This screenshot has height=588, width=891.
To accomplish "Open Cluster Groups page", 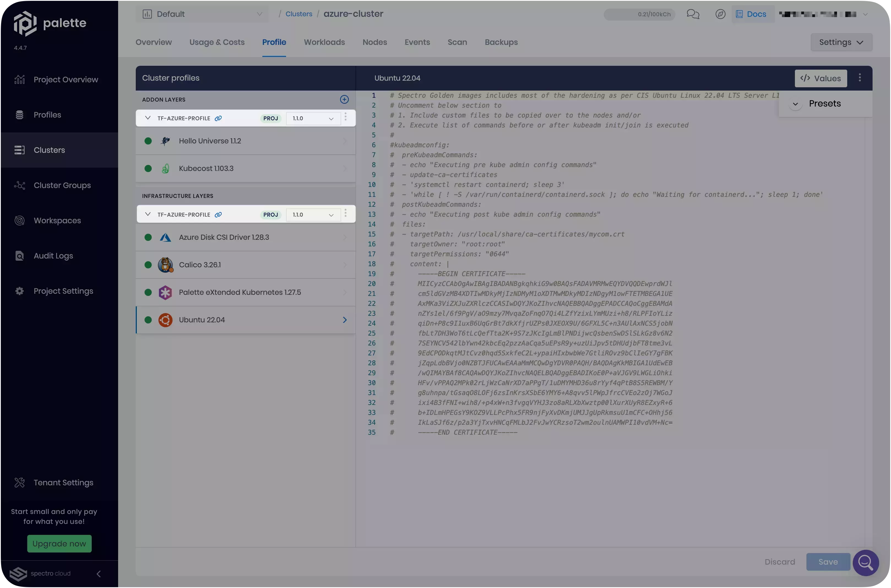I will (59, 185).
